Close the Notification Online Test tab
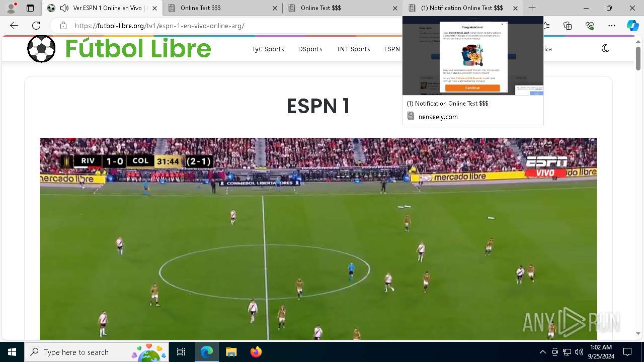Image resolution: width=644 pixels, height=362 pixels. 515,8
